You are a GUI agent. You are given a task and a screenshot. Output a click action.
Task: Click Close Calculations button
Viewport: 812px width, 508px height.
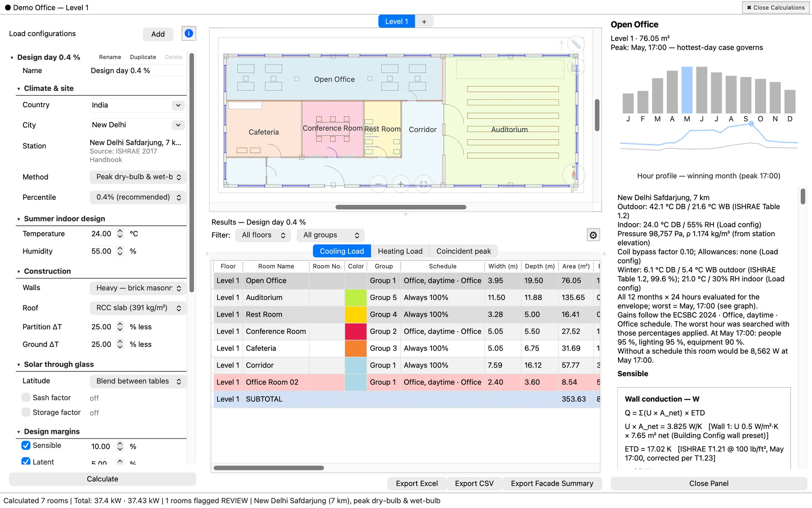[776, 8]
